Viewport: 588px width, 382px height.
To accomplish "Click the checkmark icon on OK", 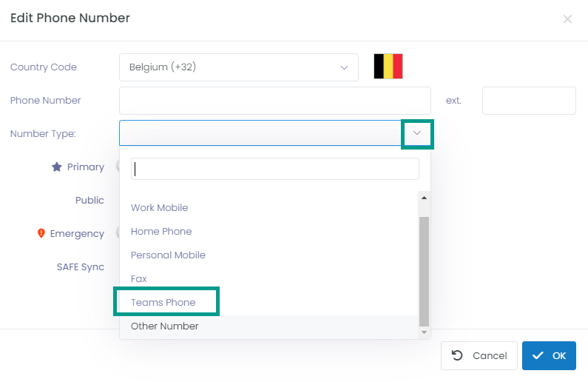I will [x=538, y=355].
